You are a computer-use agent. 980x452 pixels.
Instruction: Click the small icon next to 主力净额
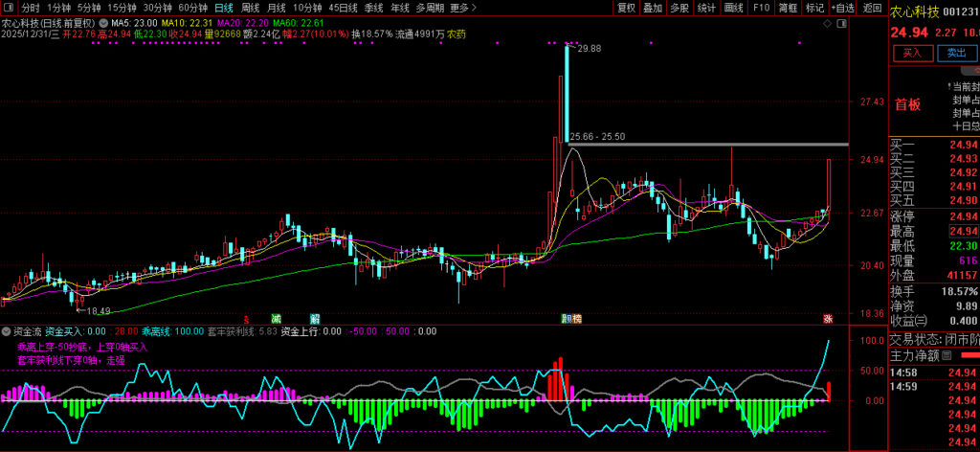pyautogui.click(x=947, y=355)
